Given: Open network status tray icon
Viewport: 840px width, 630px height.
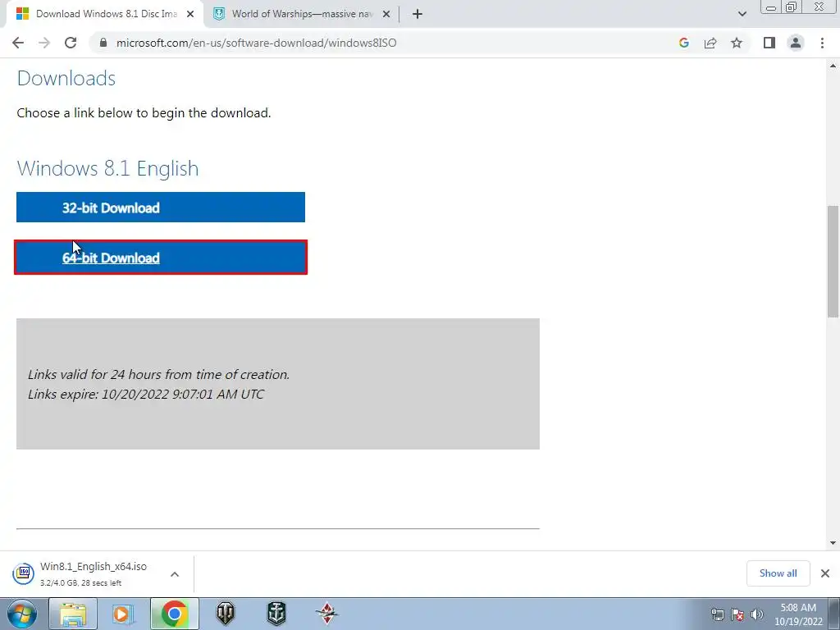Looking at the screenshot, I should point(717,614).
